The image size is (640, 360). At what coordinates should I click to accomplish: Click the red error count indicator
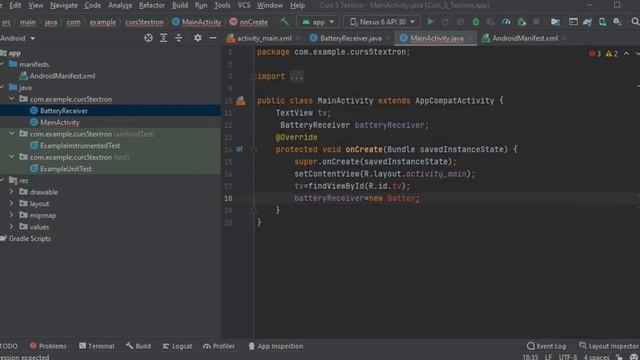coord(595,53)
